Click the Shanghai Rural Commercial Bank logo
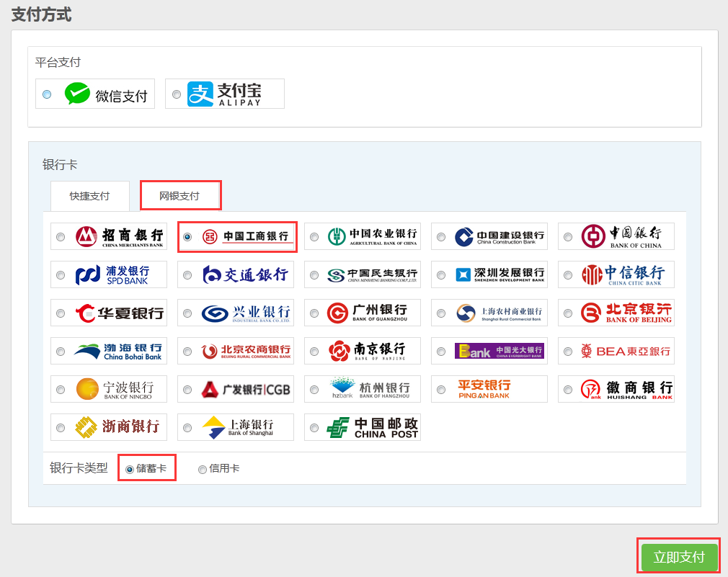Image resolution: width=728 pixels, height=577 pixels. tap(499, 313)
